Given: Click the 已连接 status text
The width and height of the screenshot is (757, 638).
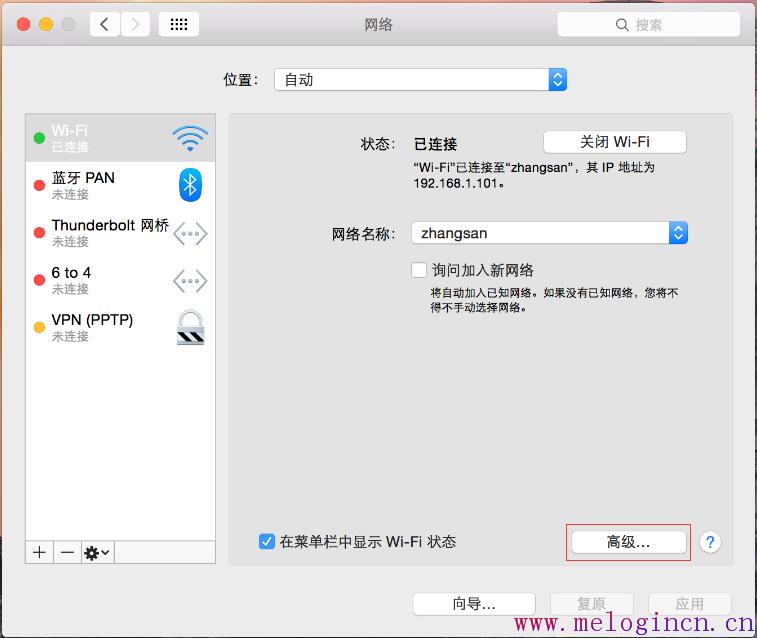Looking at the screenshot, I should pos(435,144).
